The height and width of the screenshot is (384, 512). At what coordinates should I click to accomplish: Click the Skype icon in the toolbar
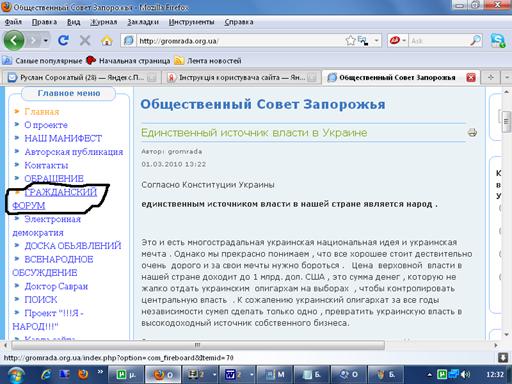[498, 41]
